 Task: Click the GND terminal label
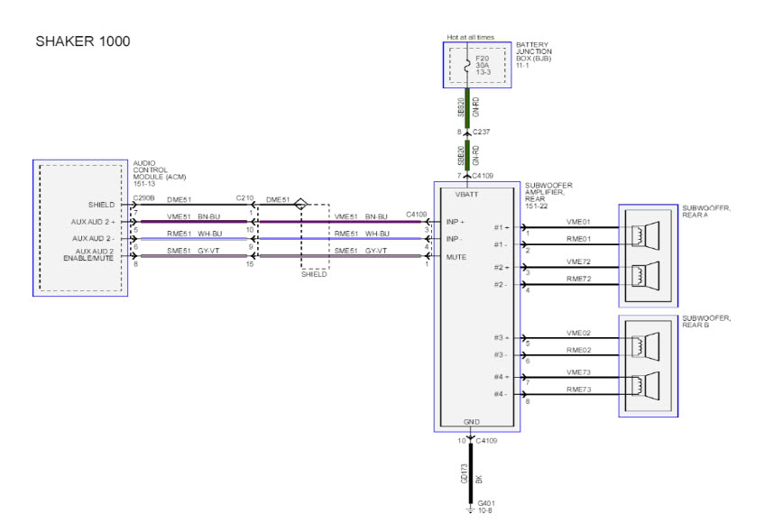coord(471,422)
